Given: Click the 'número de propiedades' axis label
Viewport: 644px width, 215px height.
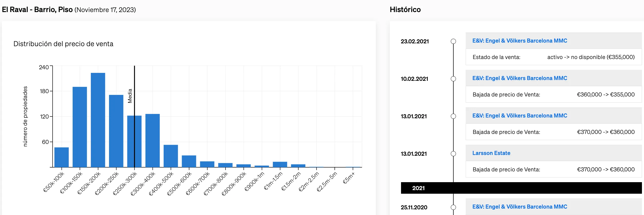Looking at the screenshot, I should coord(25,116).
